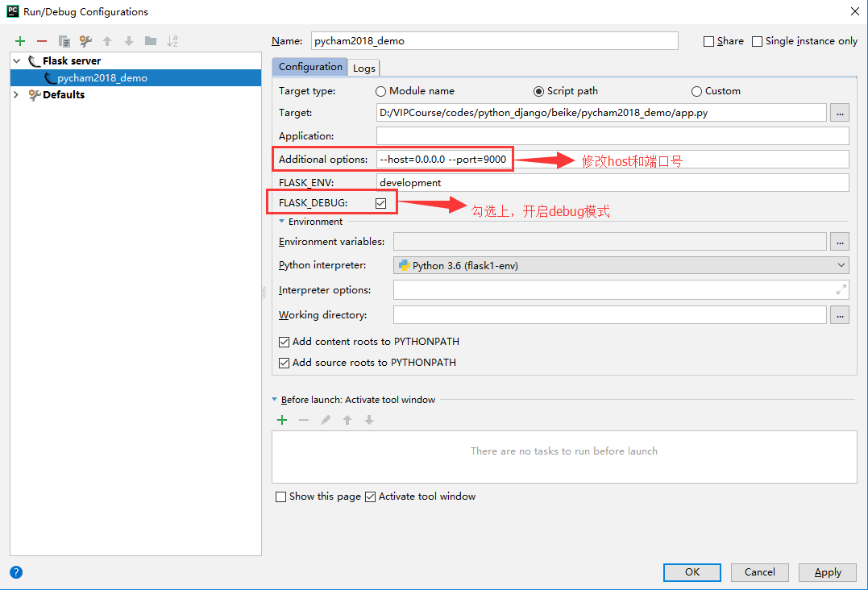
Task: Browse for the Target script path
Action: 840,113
